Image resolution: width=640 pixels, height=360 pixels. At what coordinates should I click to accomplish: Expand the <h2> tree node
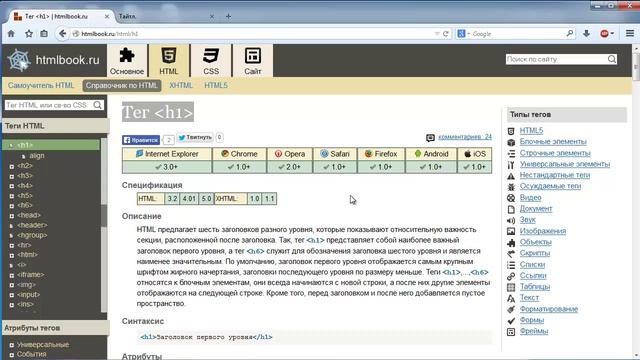tap(12, 166)
